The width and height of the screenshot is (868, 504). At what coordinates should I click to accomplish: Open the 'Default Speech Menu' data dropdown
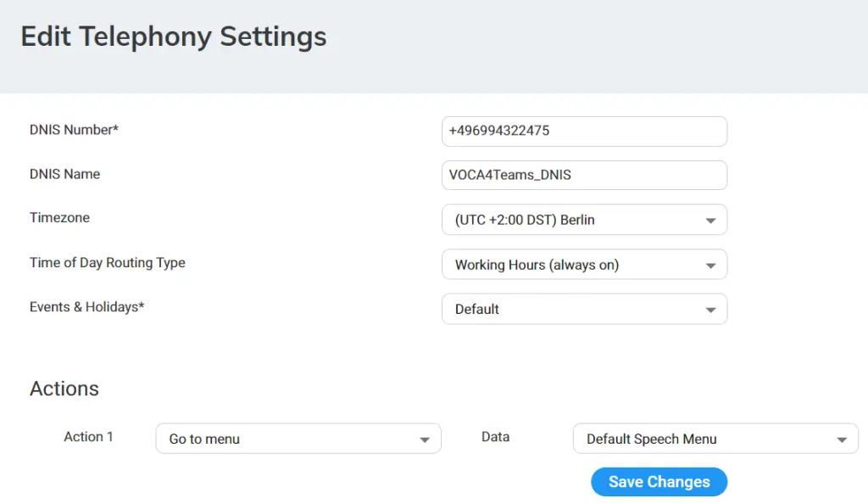(x=715, y=439)
